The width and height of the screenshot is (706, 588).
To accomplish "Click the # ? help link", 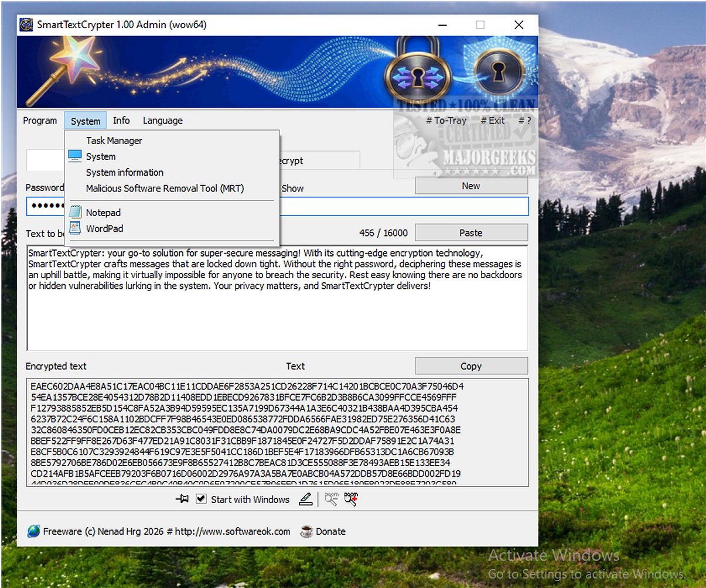I will tap(525, 121).
